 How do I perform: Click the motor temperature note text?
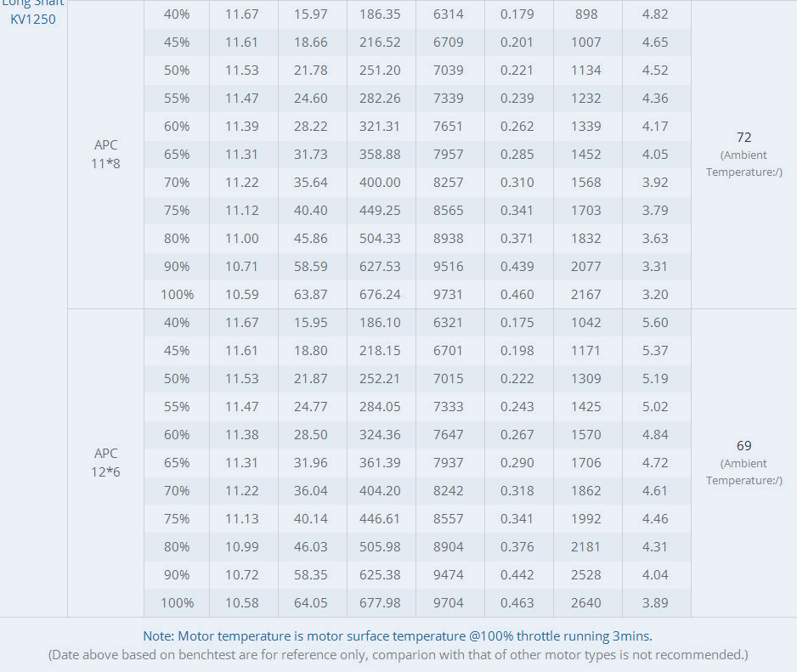pyautogui.click(x=398, y=635)
